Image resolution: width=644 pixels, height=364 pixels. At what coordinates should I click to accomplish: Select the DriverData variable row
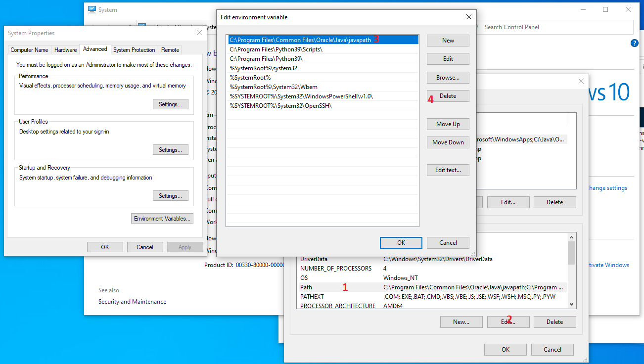pos(433,259)
